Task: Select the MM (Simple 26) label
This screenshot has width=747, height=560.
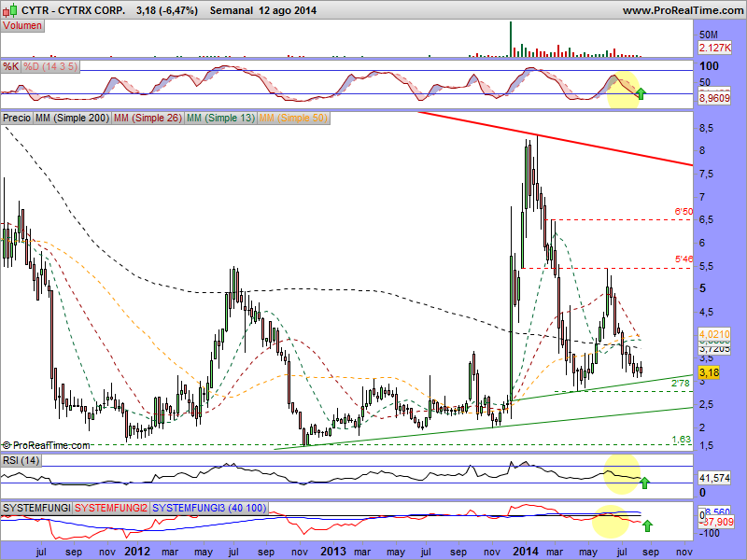Action: point(148,118)
